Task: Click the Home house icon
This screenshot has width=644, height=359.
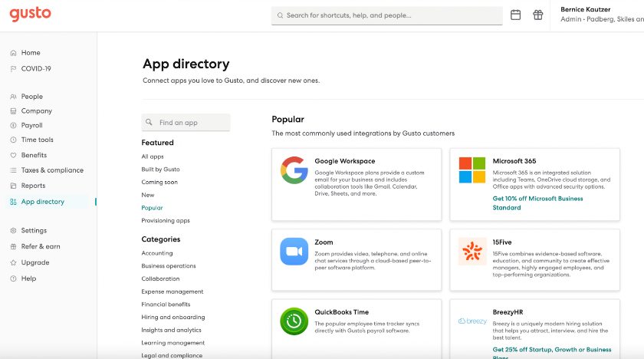Action: click(x=13, y=53)
